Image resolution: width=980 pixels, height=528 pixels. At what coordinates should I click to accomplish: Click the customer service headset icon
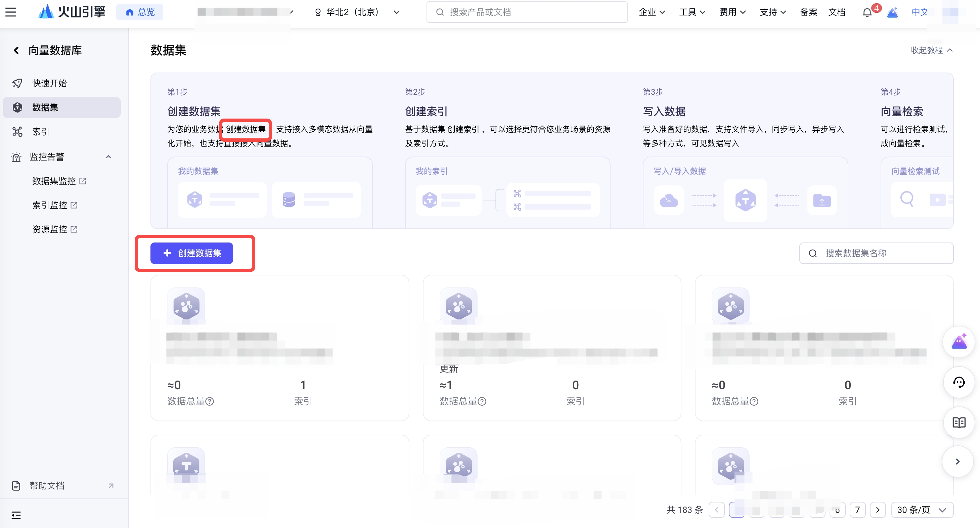point(959,382)
